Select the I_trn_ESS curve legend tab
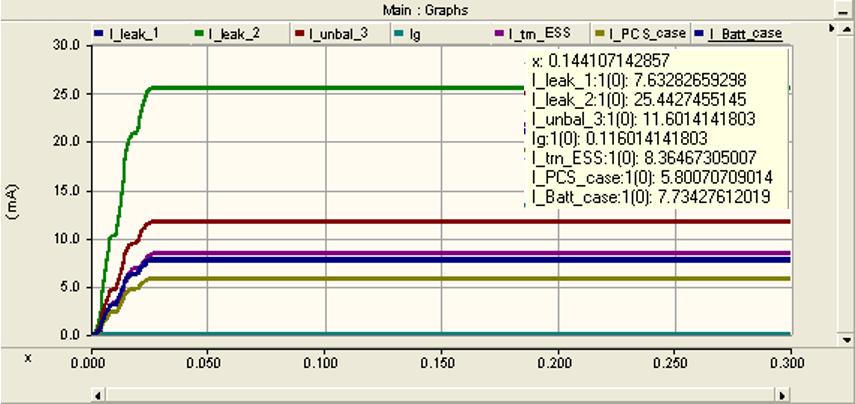855x404 pixels. coord(539,33)
